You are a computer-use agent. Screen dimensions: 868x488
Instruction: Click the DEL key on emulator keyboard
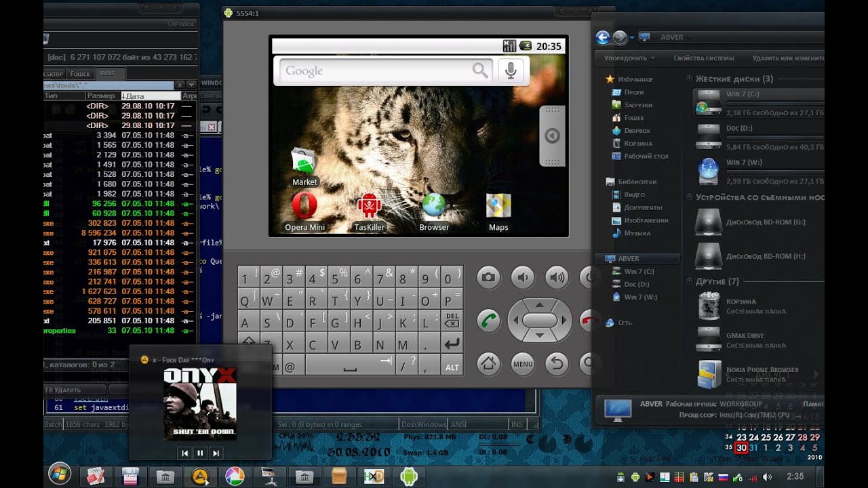[x=452, y=320]
